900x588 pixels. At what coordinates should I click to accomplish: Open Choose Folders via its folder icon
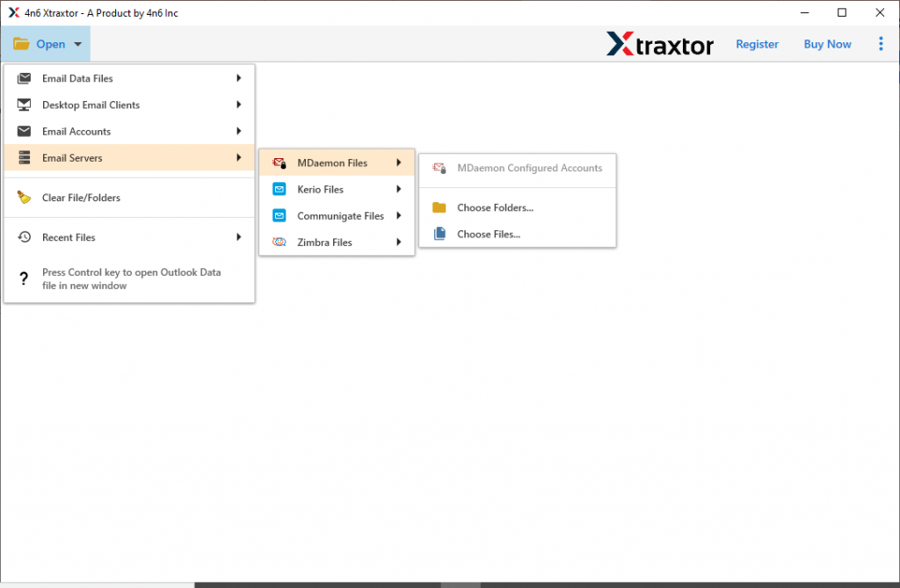(x=441, y=207)
